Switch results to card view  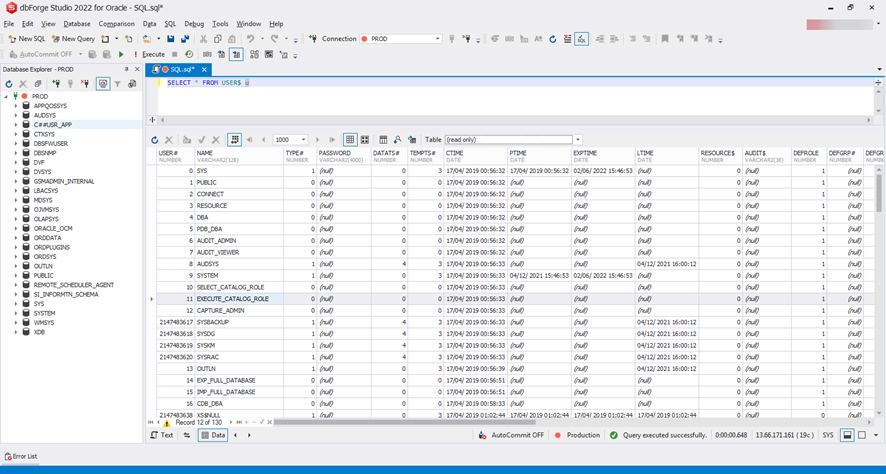365,140
